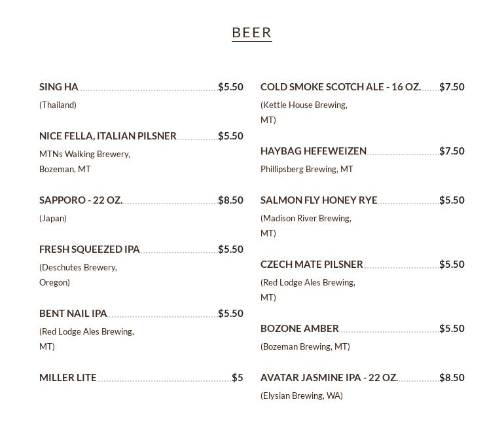Screen dimensions: 504x423
Task: Click the Fresh Squeezed IPA name
Action: pos(90,249)
